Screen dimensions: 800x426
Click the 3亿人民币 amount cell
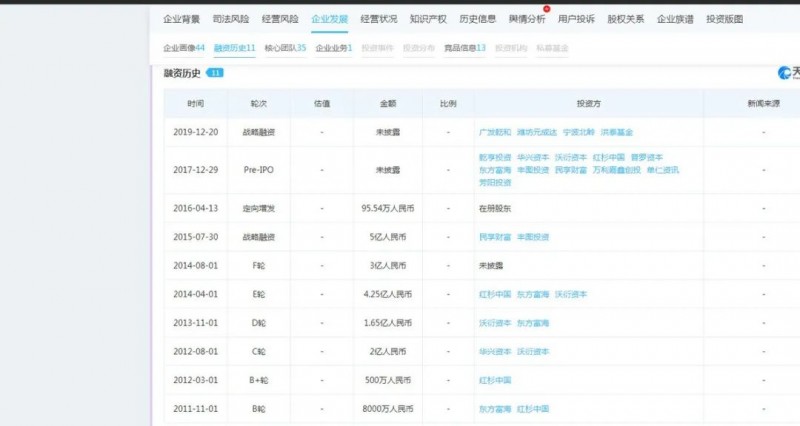click(388, 266)
